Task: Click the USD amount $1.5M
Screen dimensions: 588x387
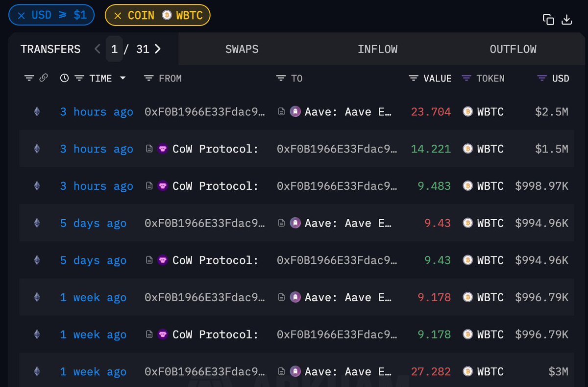Action: [x=552, y=149]
